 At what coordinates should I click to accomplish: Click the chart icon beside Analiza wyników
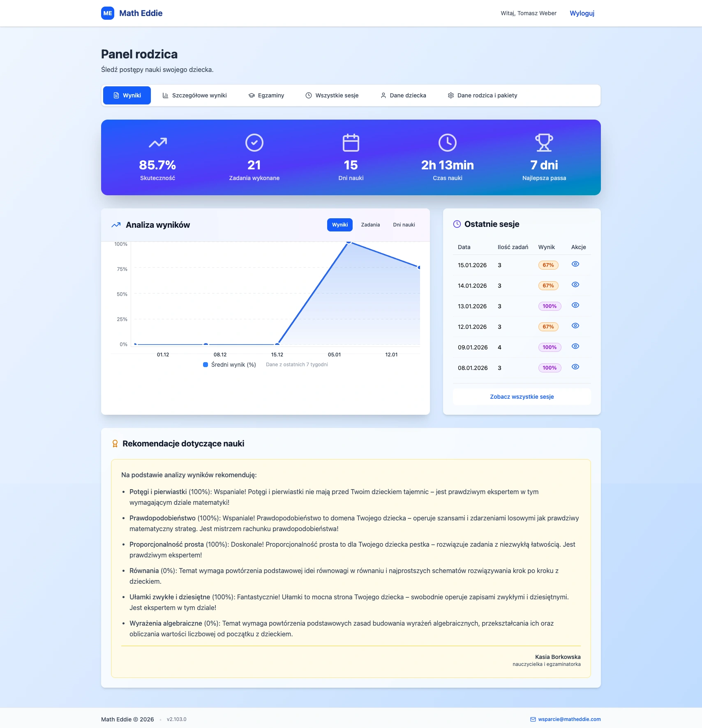[116, 225]
